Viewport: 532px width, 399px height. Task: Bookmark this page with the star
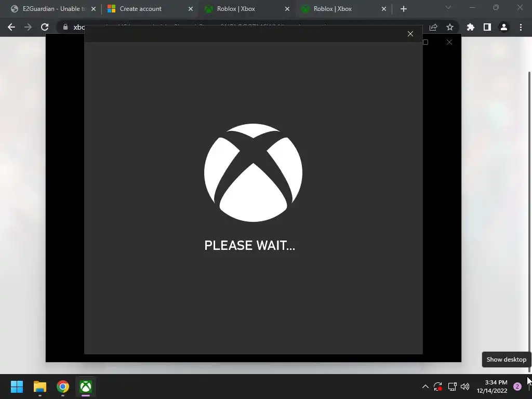pos(450,27)
